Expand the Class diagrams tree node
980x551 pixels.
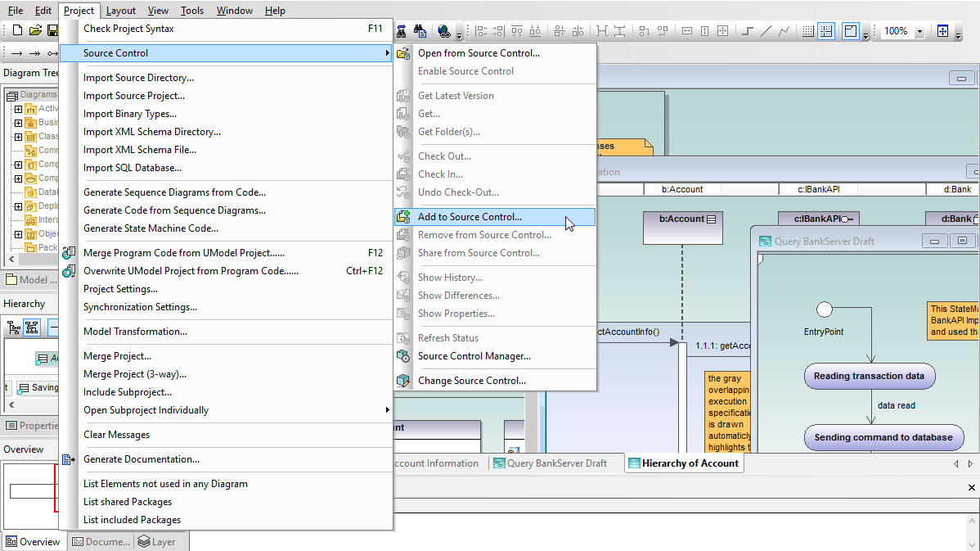pos(18,137)
